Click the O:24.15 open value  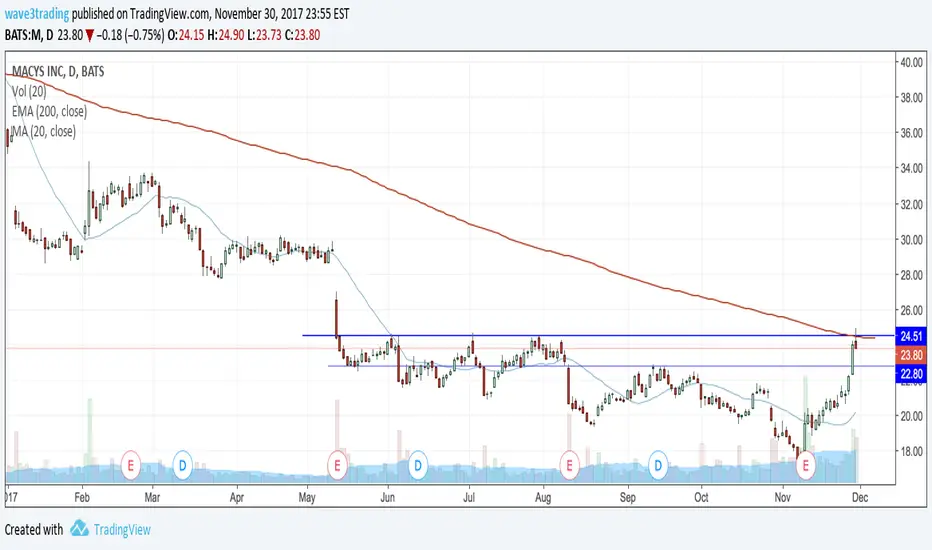(186, 35)
